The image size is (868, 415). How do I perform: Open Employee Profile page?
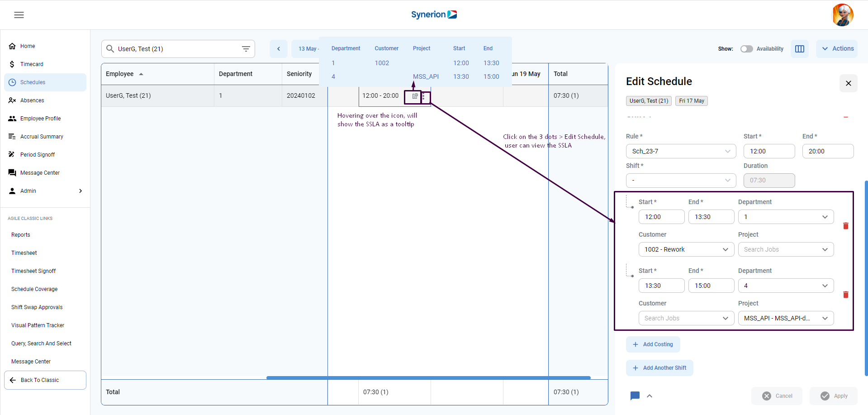pyautogui.click(x=45, y=119)
